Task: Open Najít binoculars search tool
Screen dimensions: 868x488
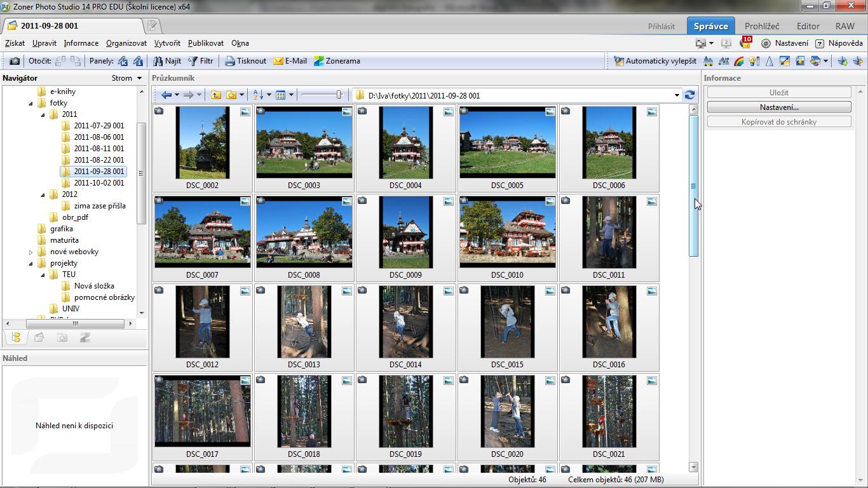Action: click(167, 61)
